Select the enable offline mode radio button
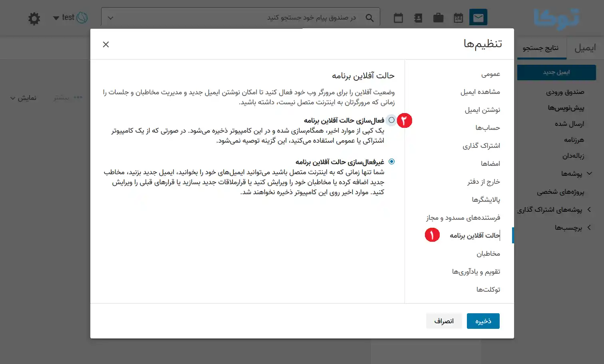Viewport: 604px width, 364px height. coord(391,120)
